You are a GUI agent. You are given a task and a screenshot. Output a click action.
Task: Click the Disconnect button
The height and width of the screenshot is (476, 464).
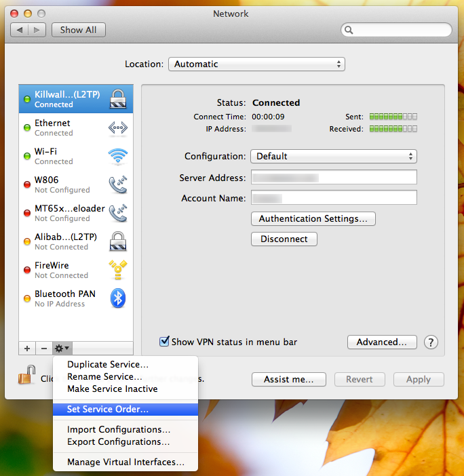tap(284, 239)
